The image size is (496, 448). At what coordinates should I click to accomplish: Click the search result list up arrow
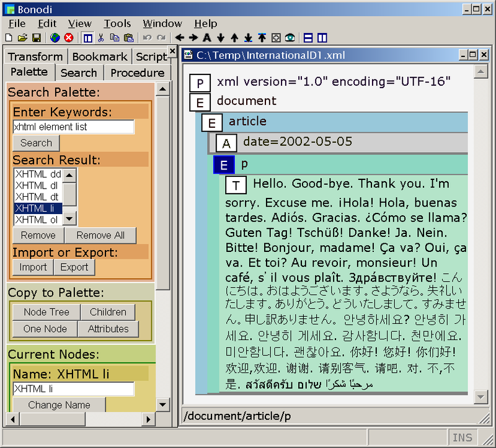pos(69,175)
